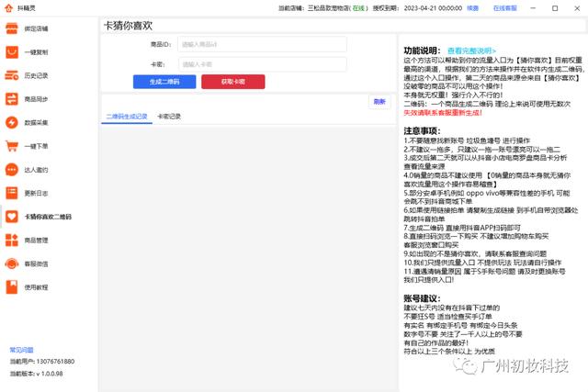Focus the 商品ID input field

tap(261, 44)
